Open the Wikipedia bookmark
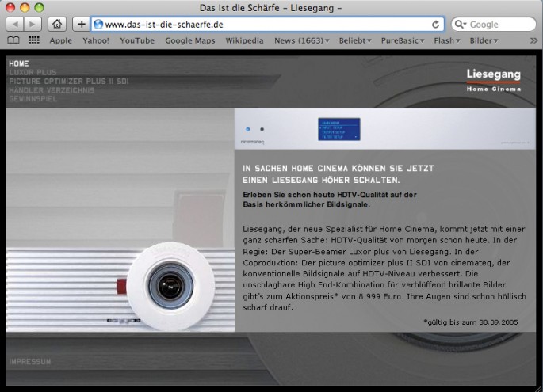This screenshot has height=392, width=543. pos(244,40)
